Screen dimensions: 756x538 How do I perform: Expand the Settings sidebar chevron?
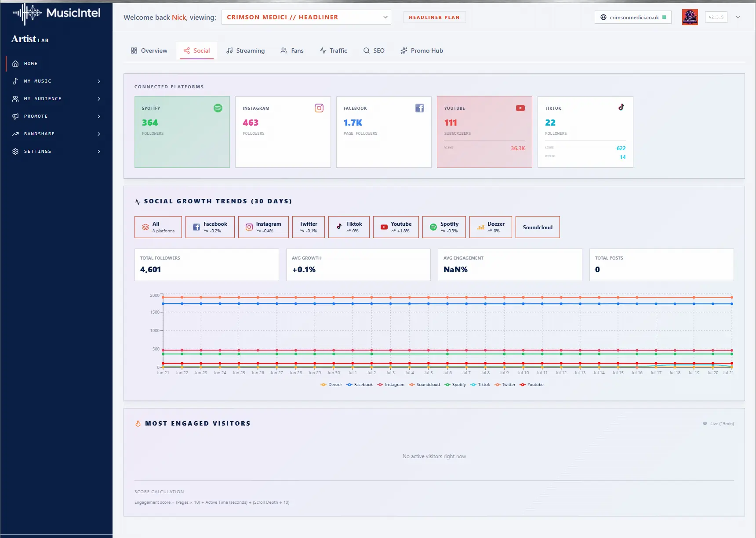coord(99,152)
